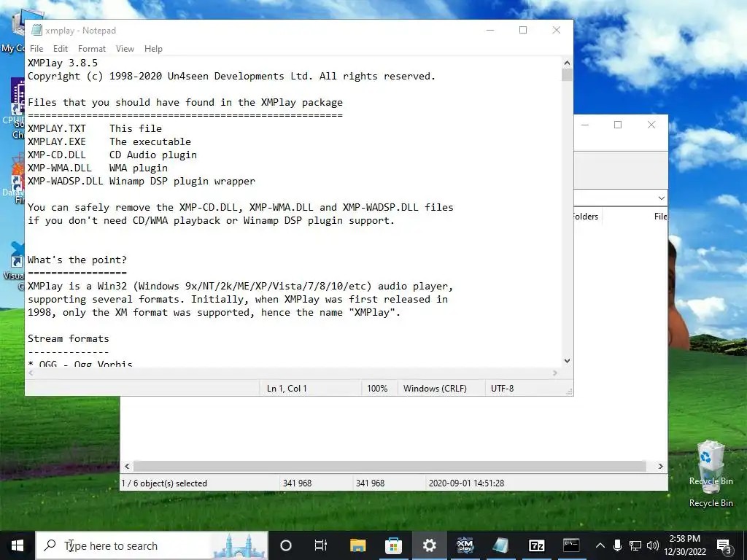Switch to Notepad taskbar icon
Screen dimensions: 747x560
[x=500, y=545]
